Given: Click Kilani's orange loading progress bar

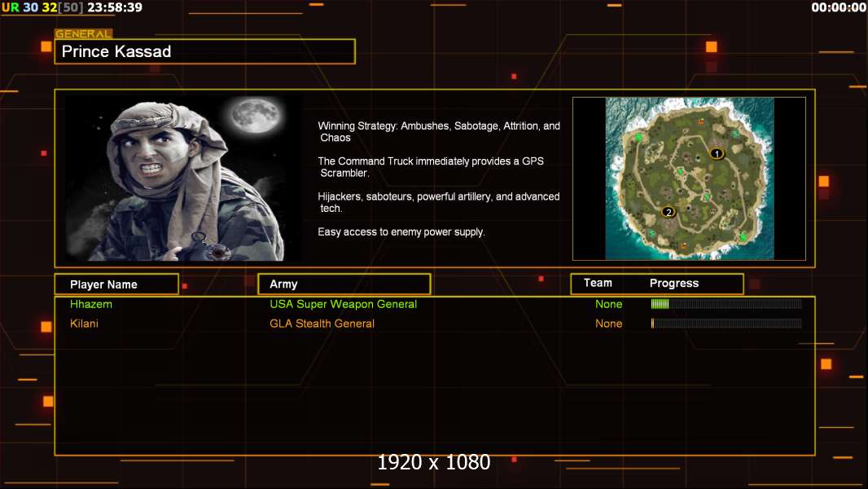Looking at the screenshot, I should coord(726,323).
